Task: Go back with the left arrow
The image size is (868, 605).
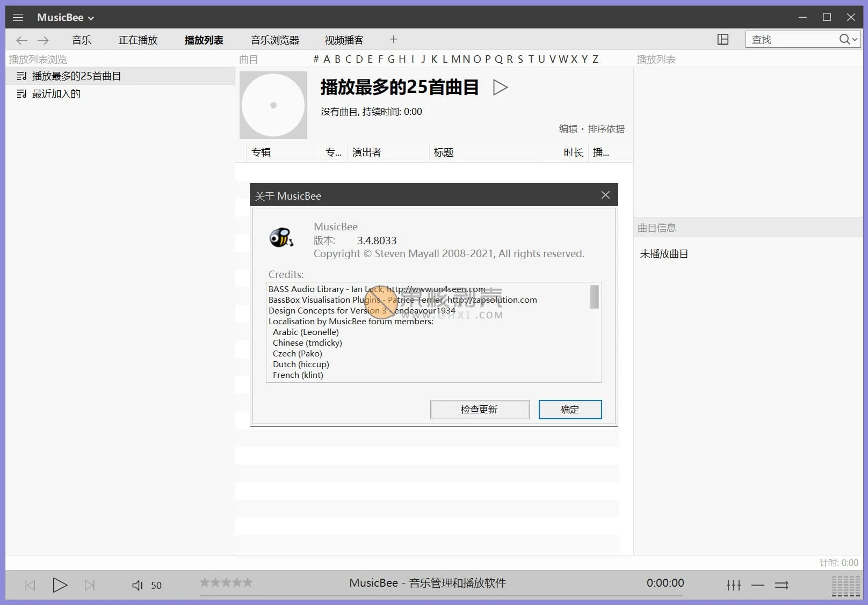Action: tap(21, 40)
